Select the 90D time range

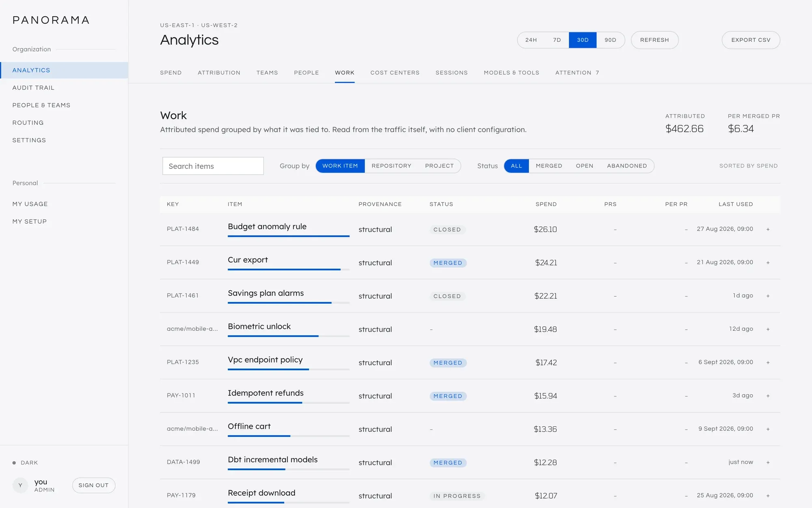coord(610,40)
